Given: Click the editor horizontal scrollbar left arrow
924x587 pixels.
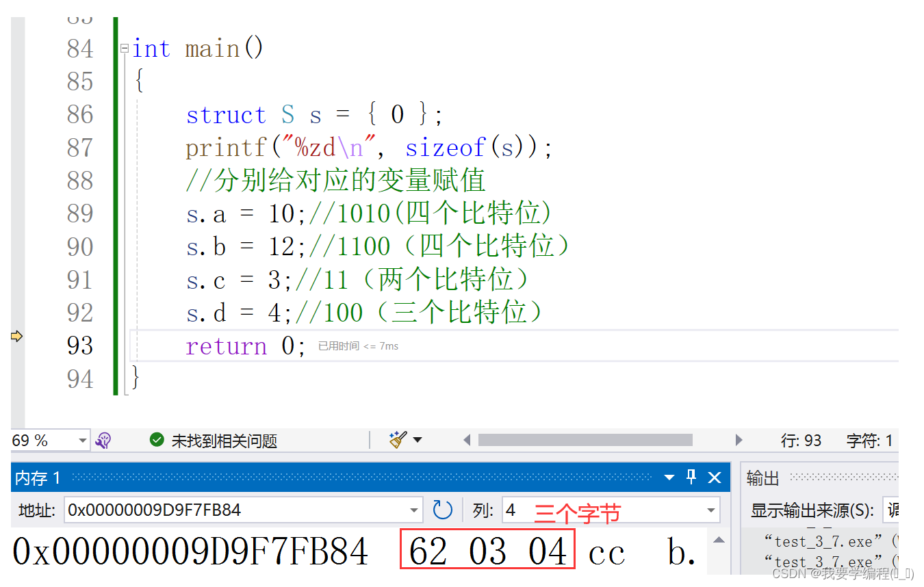Looking at the screenshot, I should (467, 440).
